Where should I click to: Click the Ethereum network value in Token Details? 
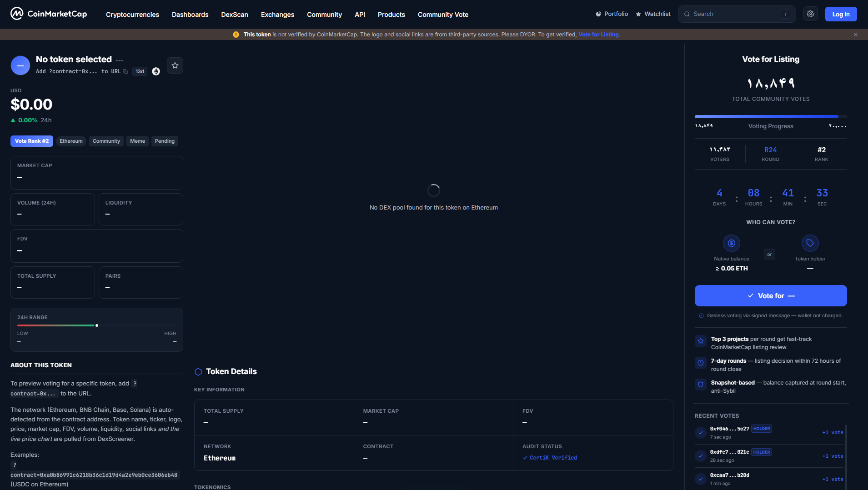pyautogui.click(x=220, y=458)
